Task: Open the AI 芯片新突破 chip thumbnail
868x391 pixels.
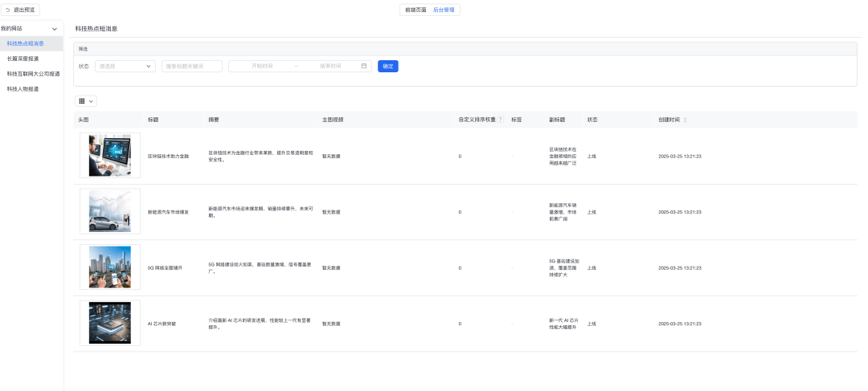Action: point(110,324)
